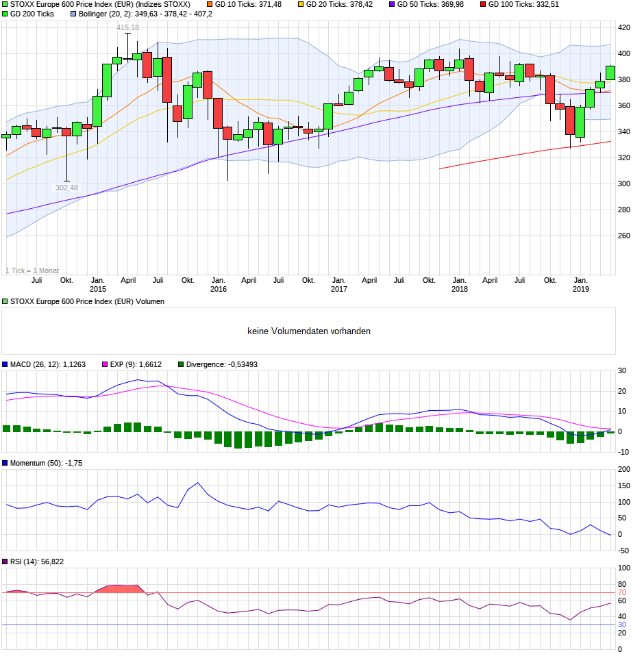Click the blue 30 RSI oversold level label
Viewport: 644px width, 656px height.
coord(622,625)
